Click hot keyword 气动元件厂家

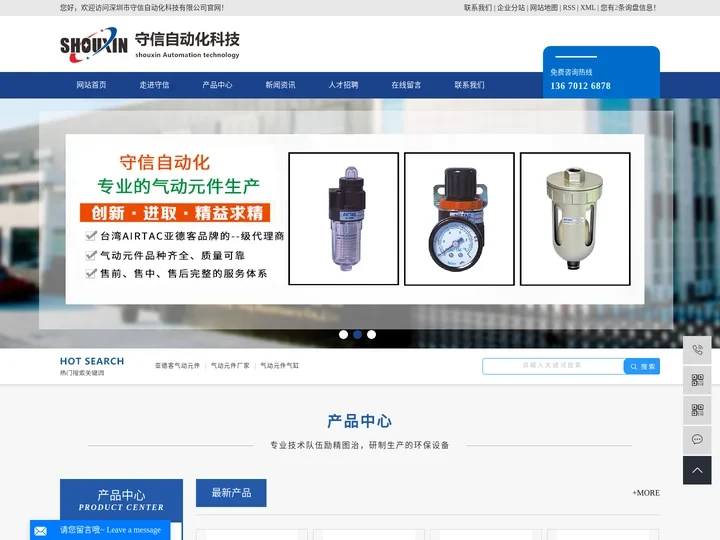coord(230,366)
